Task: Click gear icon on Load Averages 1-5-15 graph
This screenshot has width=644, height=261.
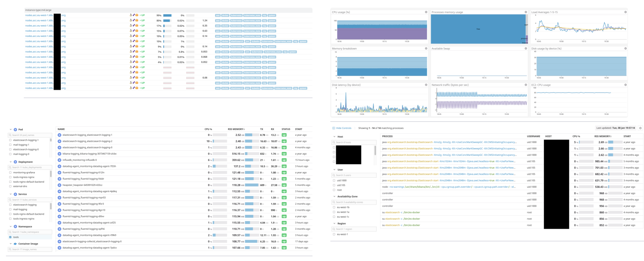Action: pyautogui.click(x=625, y=12)
